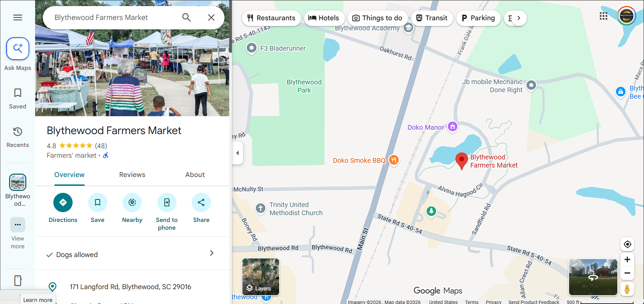Open the Privacy link
This screenshot has height=304, width=644.
pos(493,302)
